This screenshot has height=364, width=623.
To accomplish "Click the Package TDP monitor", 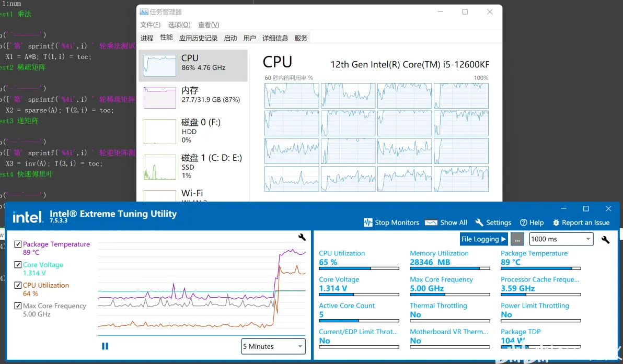I will pyautogui.click(x=541, y=338).
